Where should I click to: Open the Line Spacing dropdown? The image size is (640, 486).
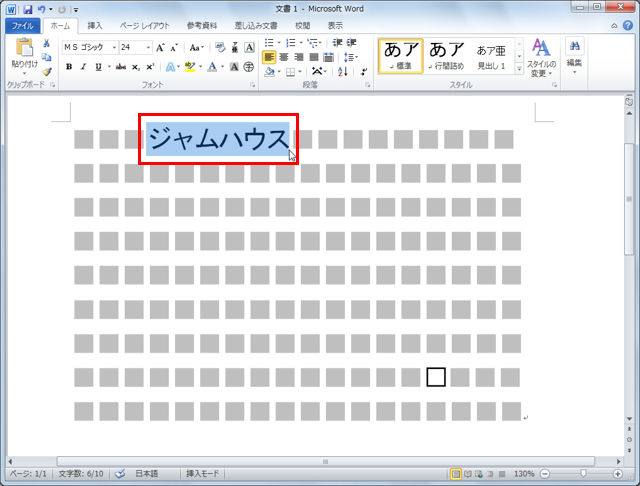[x=351, y=57]
